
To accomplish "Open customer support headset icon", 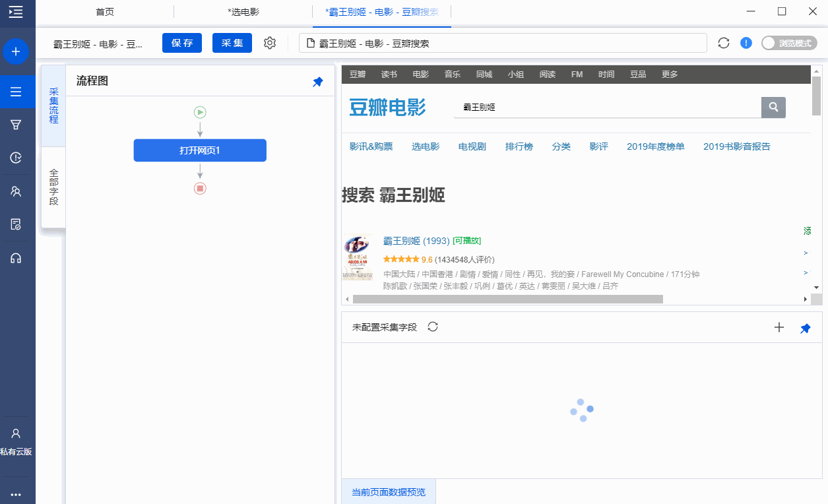I will tap(16, 258).
